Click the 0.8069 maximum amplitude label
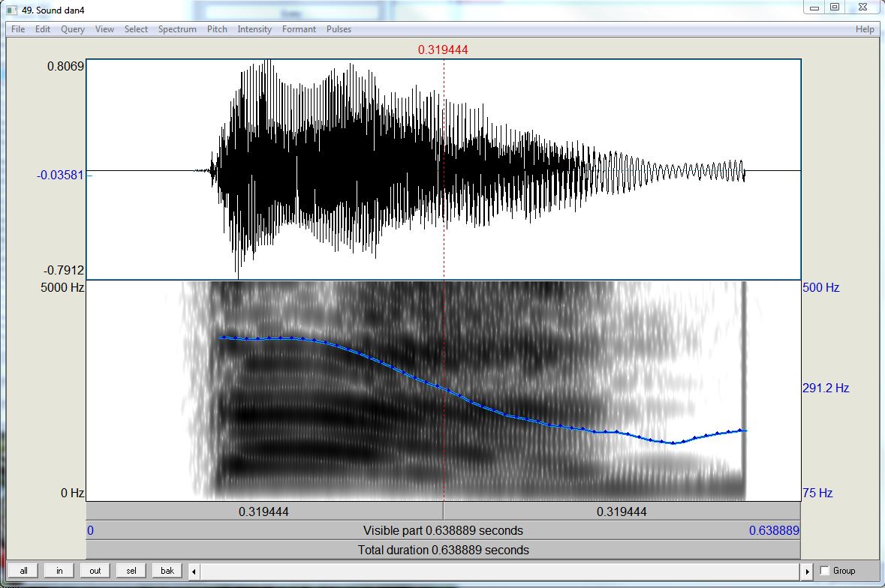This screenshot has height=588, width=885. point(65,66)
